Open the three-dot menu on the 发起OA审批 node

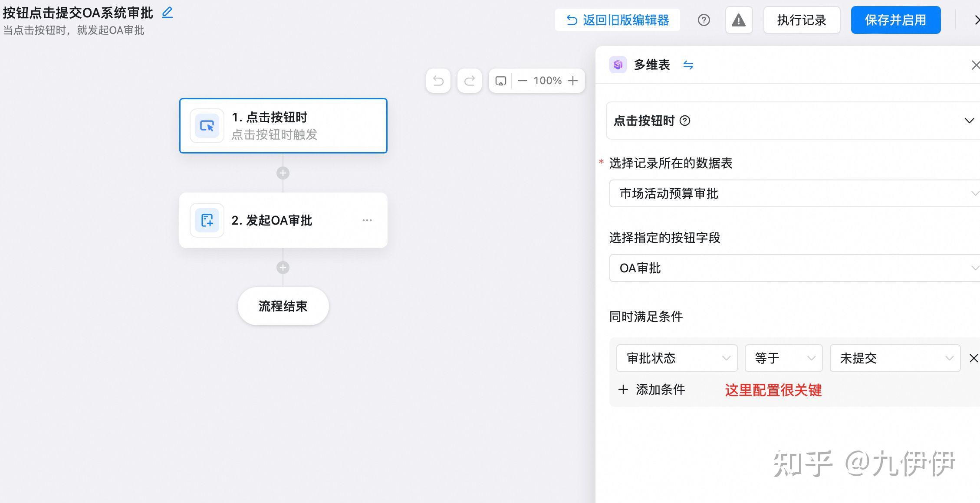tap(367, 220)
